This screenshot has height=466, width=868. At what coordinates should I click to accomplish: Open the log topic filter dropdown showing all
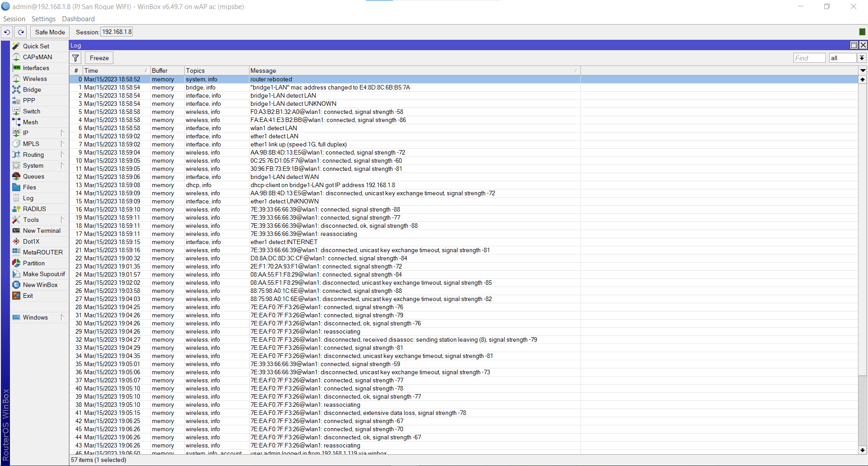pos(842,58)
